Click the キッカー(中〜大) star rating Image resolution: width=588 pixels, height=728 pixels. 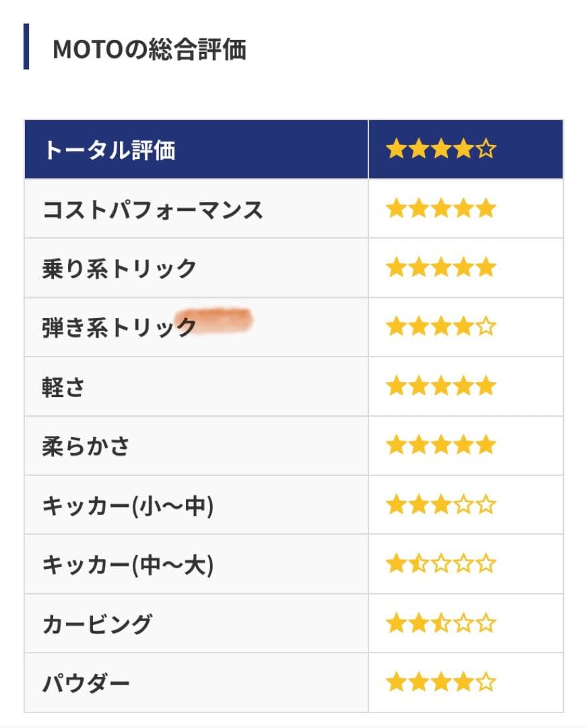(x=440, y=564)
